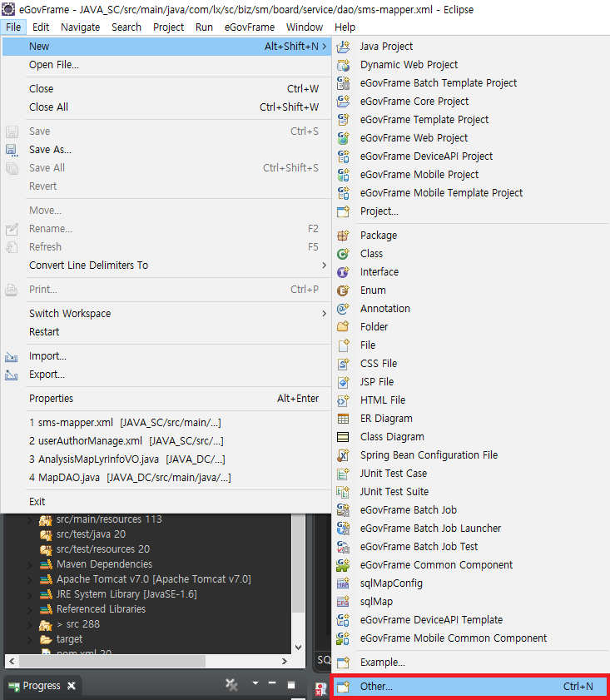The height and width of the screenshot is (700, 610).
Task: Click the Class Diagram icon
Action: (x=343, y=437)
